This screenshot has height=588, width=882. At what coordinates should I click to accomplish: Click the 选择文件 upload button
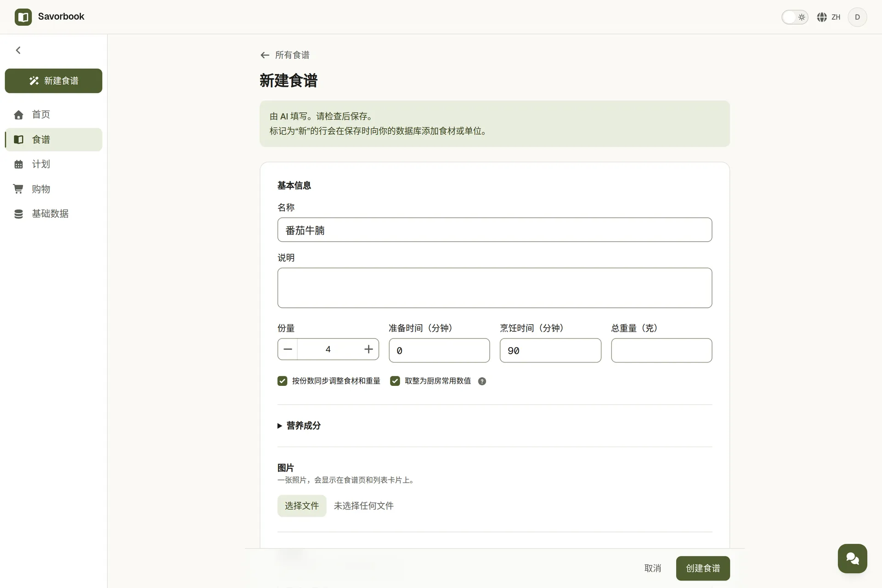point(302,506)
